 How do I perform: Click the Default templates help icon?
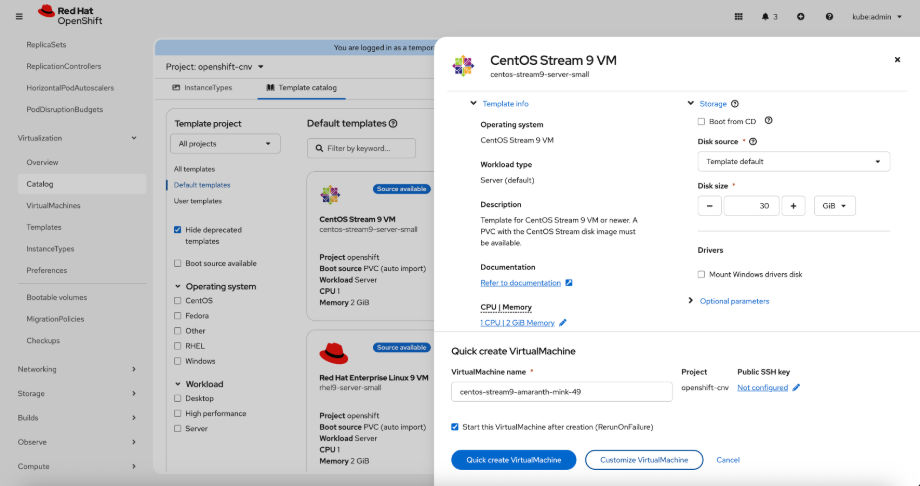coord(393,123)
